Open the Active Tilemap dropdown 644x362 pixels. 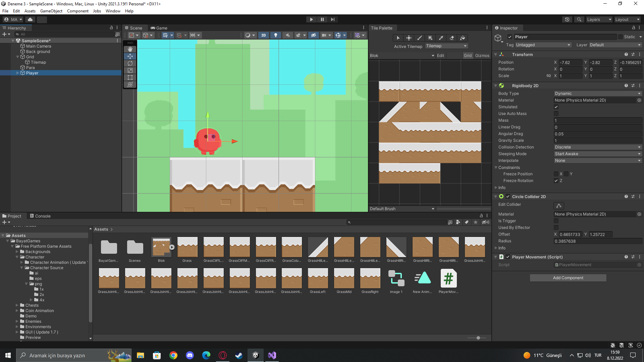446,46
